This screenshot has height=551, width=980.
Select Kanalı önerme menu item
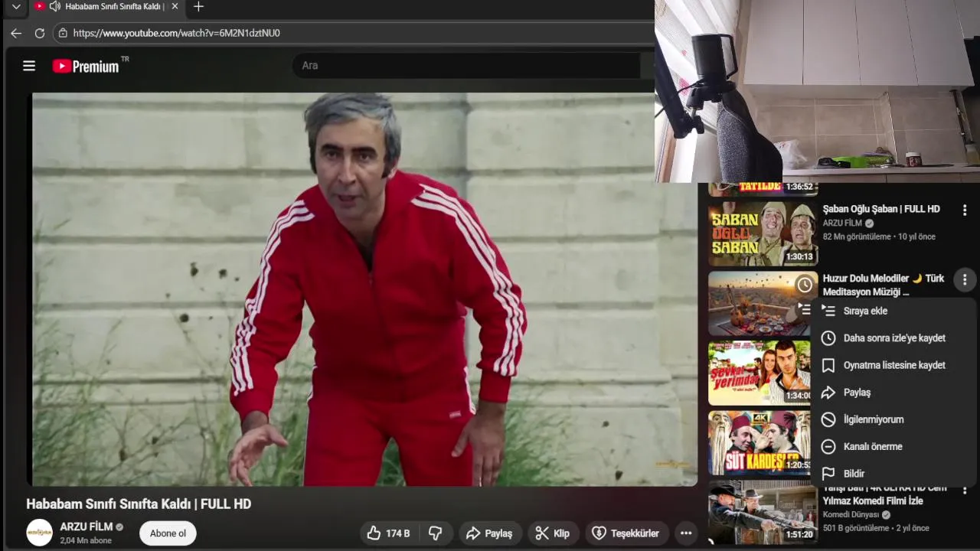click(894, 447)
